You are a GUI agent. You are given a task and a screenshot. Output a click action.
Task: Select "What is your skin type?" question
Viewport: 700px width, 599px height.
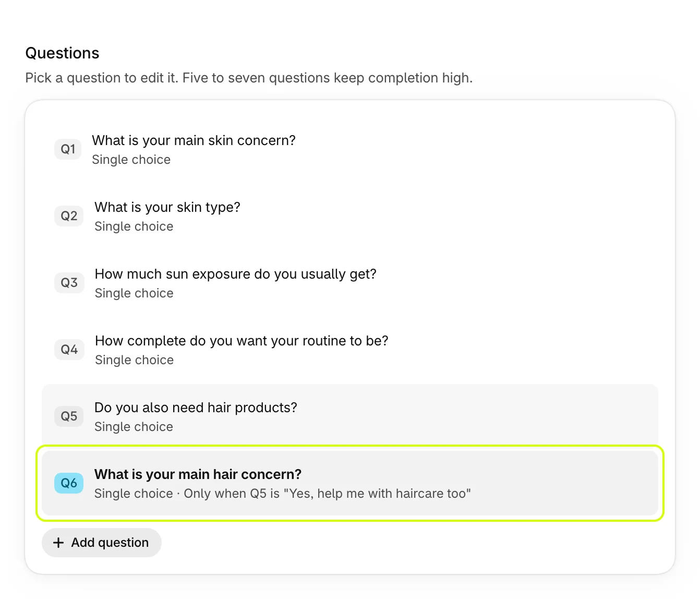point(350,216)
